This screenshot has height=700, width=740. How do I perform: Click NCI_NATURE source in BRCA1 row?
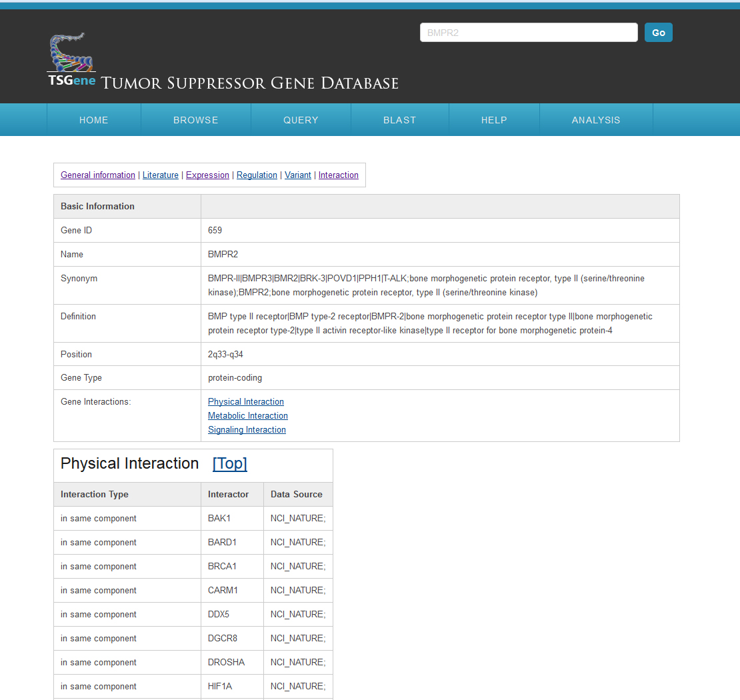point(298,567)
